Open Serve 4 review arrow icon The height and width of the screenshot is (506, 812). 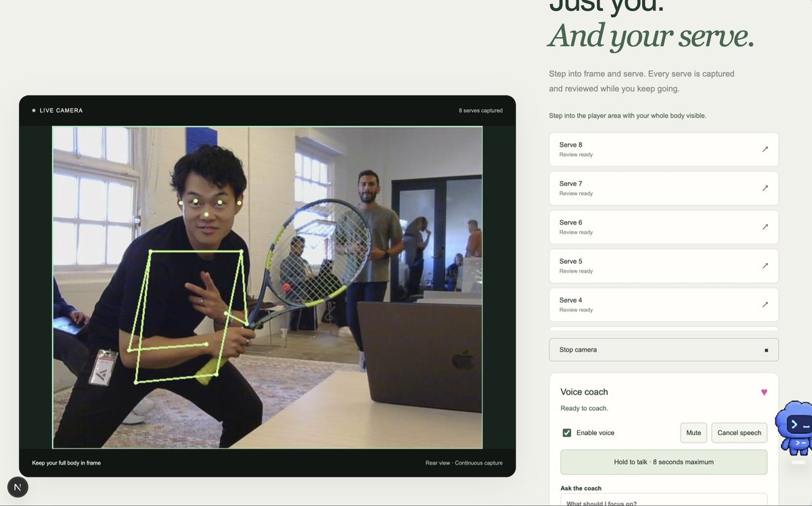tap(765, 305)
